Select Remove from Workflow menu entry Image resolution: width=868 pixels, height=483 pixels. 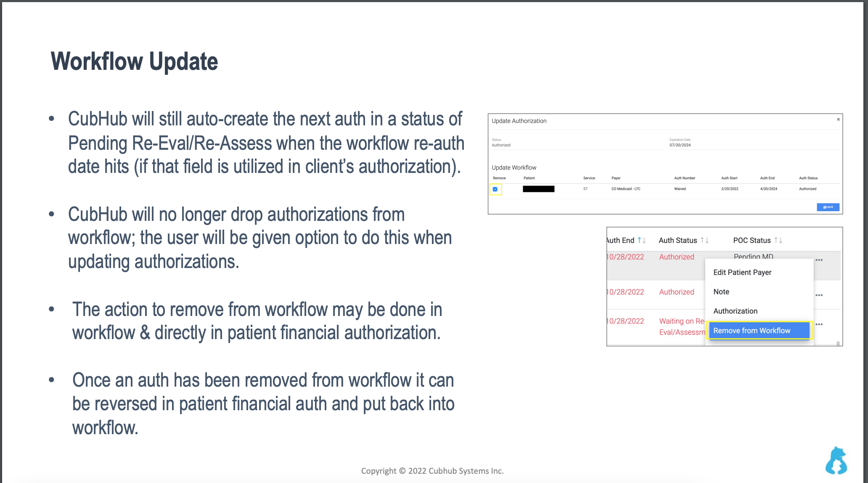pos(759,331)
